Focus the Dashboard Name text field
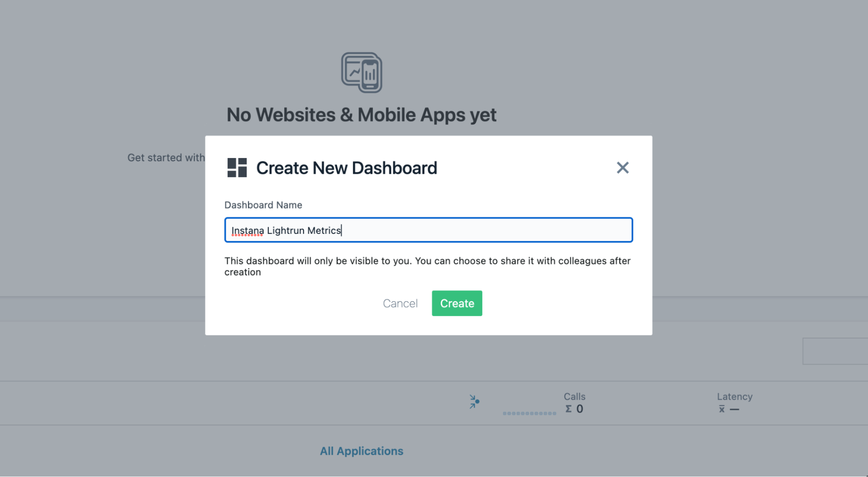The height and width of the screenshot is (477, 868). pyautogui.click(x=428, y=230)
